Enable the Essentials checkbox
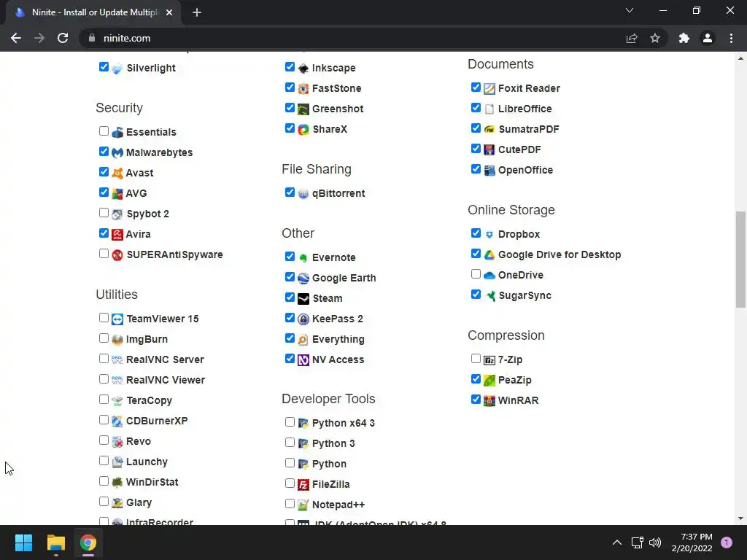This screenshot has height=560, width=747. coord(104,131)
